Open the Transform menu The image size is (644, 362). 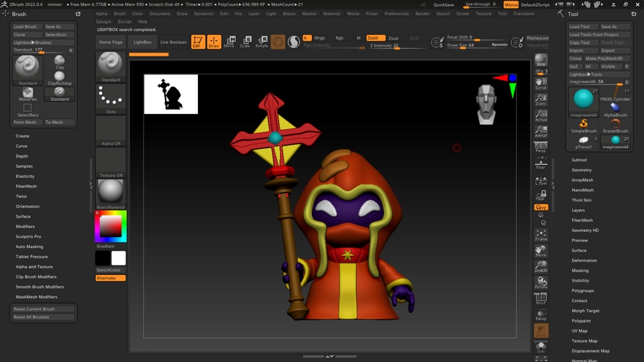click(x=524, y=13)
